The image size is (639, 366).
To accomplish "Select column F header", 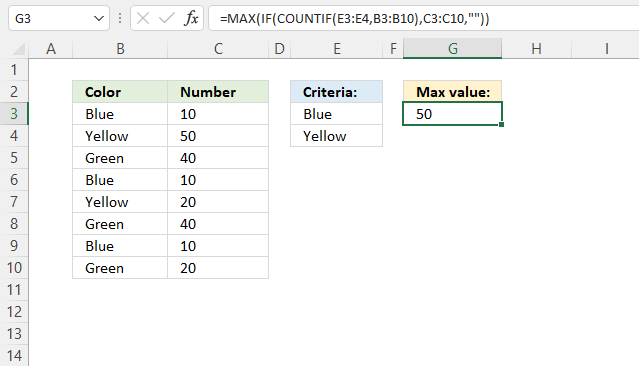I will coord(393,49).
